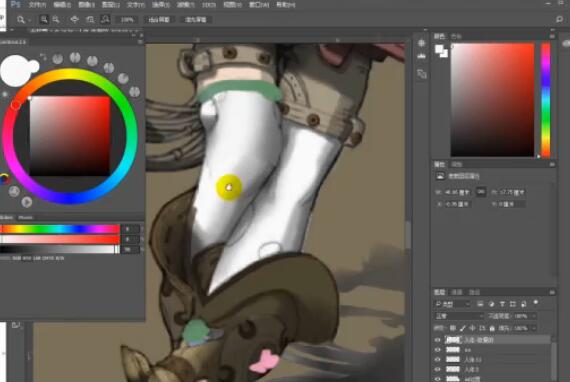
Task: Switch to the Mixers tab in Coolorus
Action: 25,217
